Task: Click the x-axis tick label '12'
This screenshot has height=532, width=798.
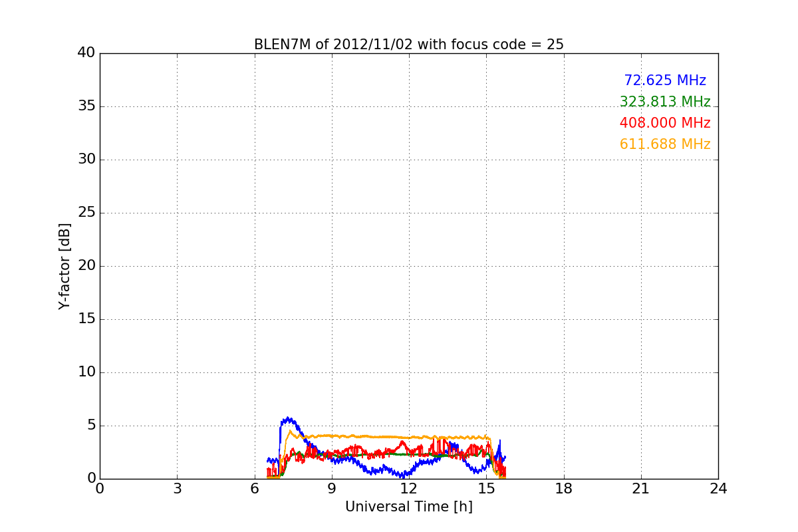Action: point(409,489)
